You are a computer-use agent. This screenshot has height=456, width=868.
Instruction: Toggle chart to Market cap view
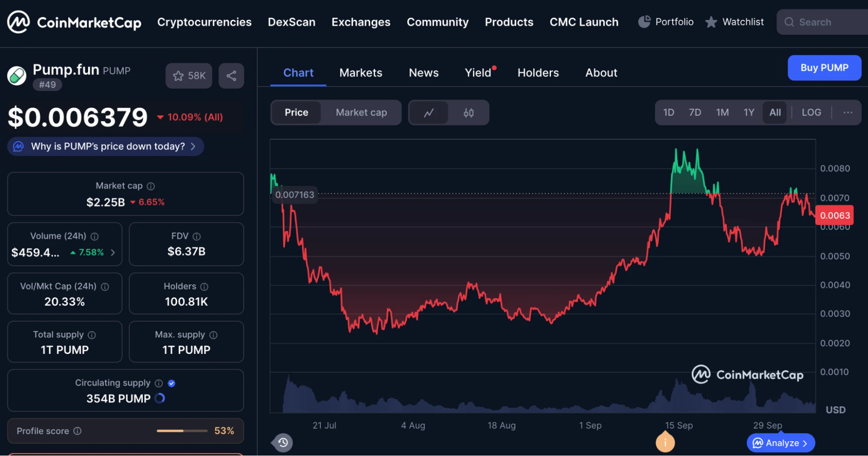pyautogui.click(x=361, y=112)
